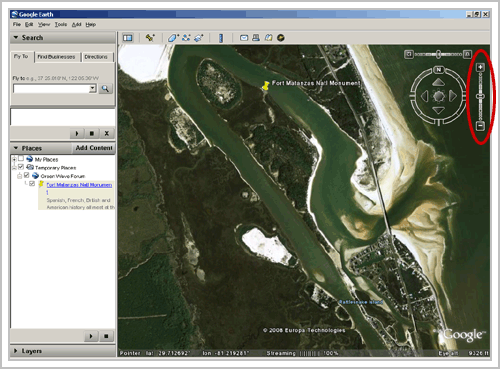This screenshot has height=369, width=500.
Task: Collapse the Ocean Wave Forum tree node
Action: (x=20, y=176)
